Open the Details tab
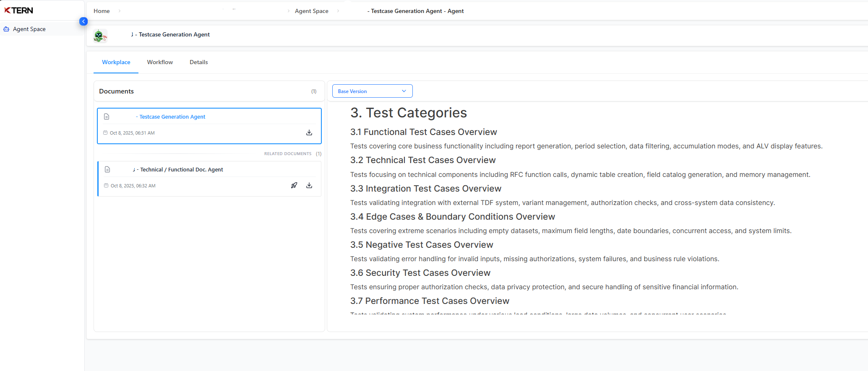The image size is (868, 371). point(198,62)
